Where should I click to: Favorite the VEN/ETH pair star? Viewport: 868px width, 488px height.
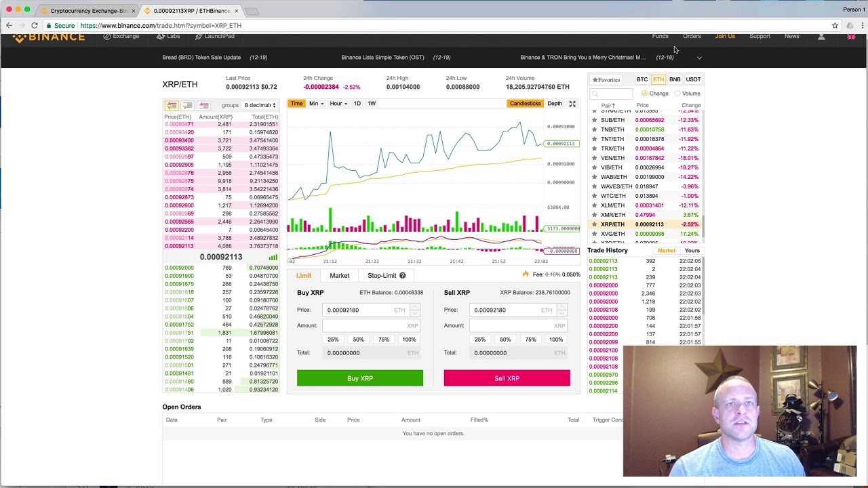coord(595,158)
